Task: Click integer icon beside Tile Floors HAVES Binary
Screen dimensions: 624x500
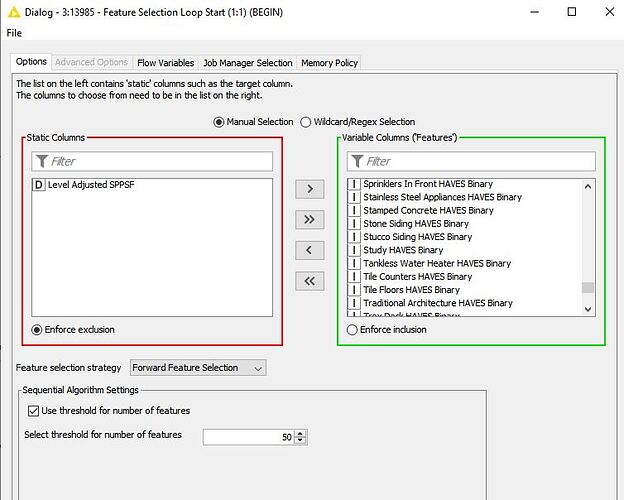Action: pyautogui.click(x=353, y=289)
